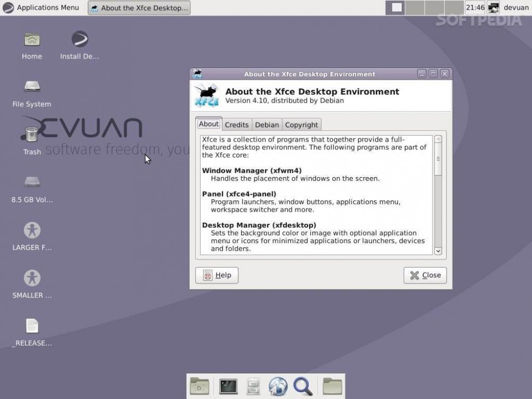532x399 pixels.
Task: Click the Help button
Action: click(217, 275)
